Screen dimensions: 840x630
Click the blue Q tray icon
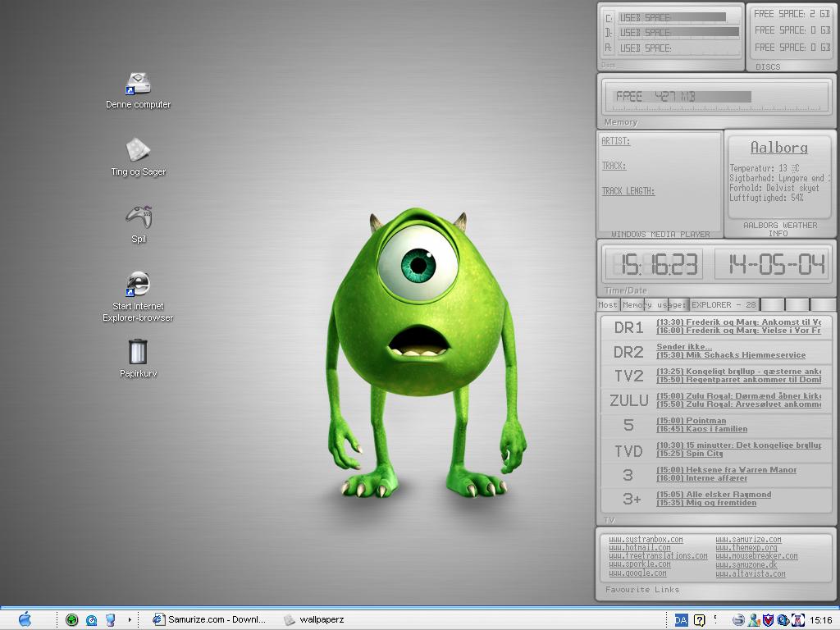pos(783,620)
